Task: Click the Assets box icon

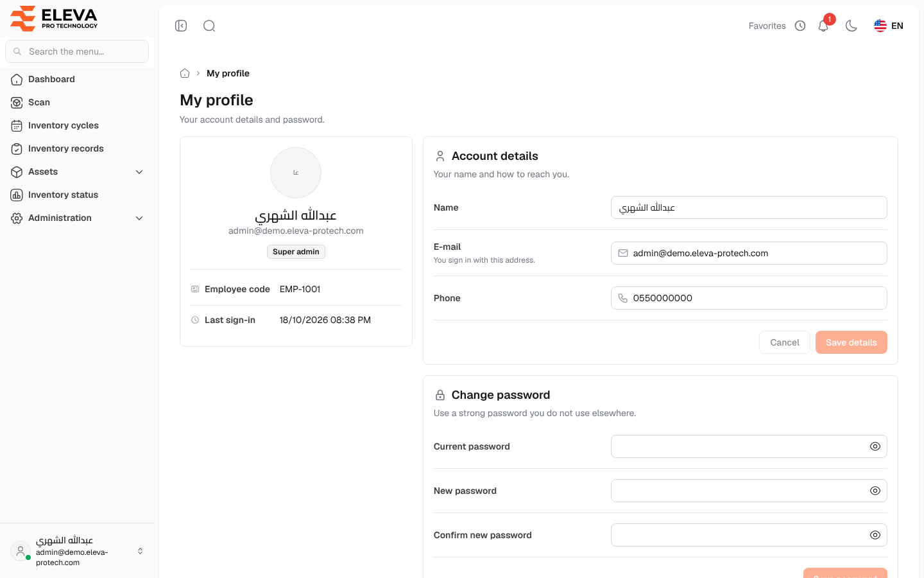Action: point(17,172)
